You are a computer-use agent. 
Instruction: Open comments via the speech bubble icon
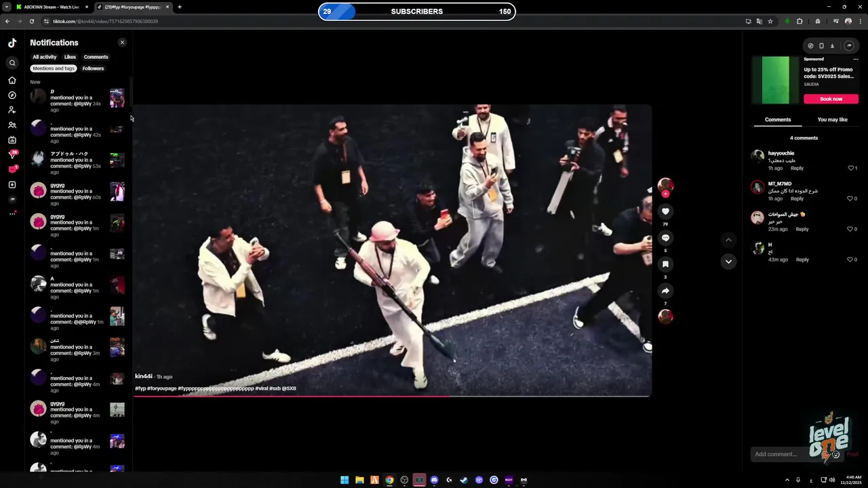[x=665, y=238]
